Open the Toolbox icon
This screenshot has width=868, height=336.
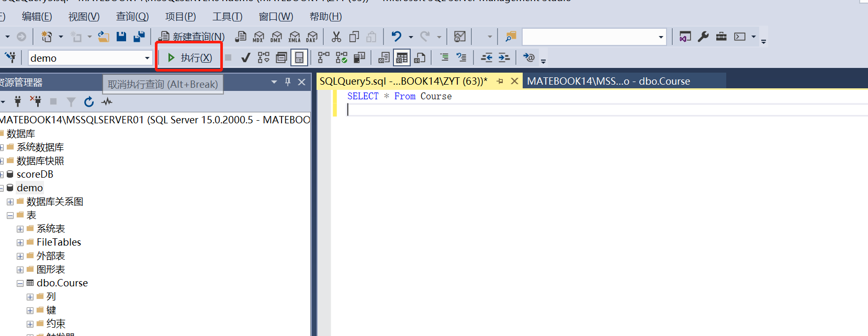721,37
